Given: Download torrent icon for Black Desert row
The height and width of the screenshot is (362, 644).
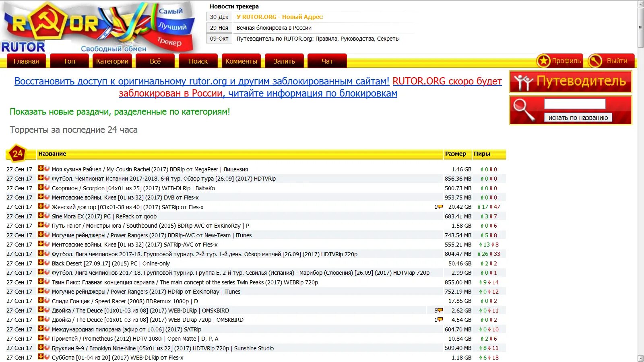Looking at the screenshot, I should pyautogui.click(x=41, y=263).
